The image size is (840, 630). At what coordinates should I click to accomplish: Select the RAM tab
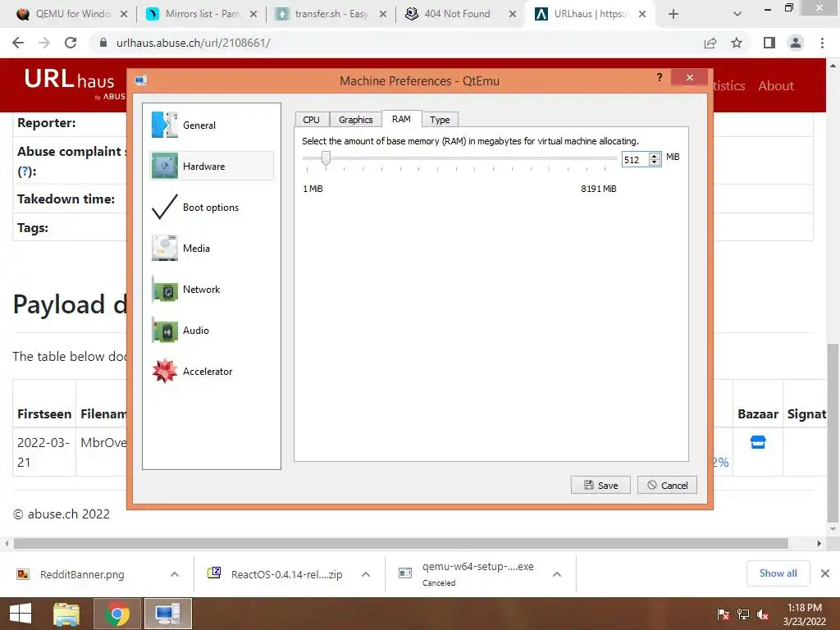pos(401,119)
